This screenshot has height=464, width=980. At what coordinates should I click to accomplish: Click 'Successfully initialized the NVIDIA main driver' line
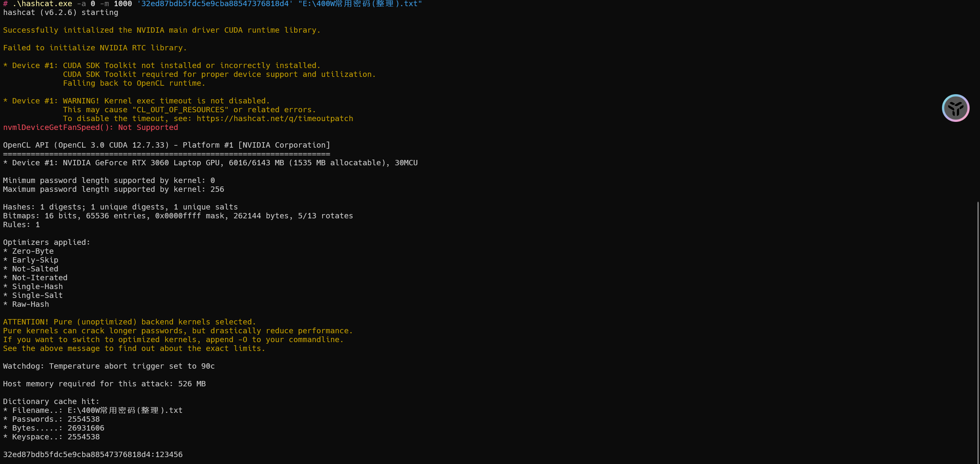pyautogui.click(x=162, y=30)
